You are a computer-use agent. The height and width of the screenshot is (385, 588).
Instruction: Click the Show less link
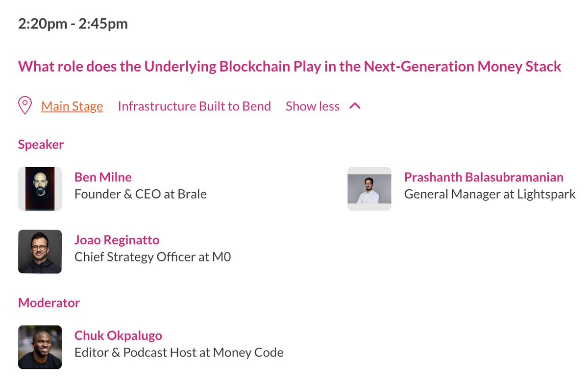tap(313, 106)
